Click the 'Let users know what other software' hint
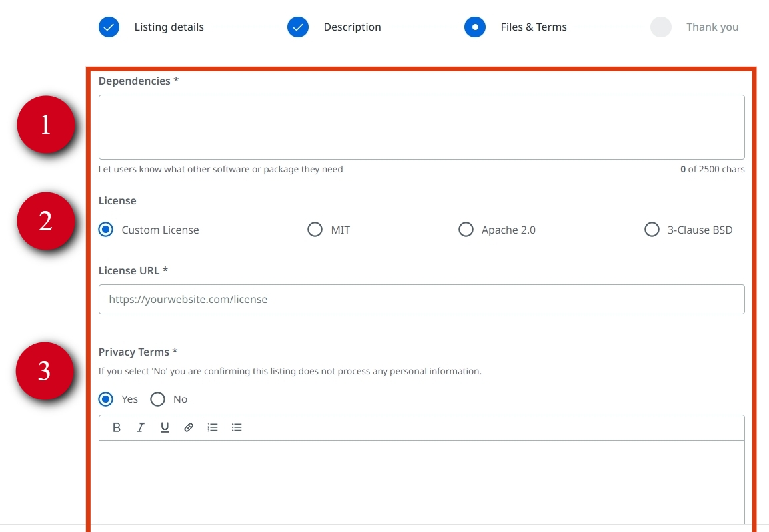 point(220,170)
